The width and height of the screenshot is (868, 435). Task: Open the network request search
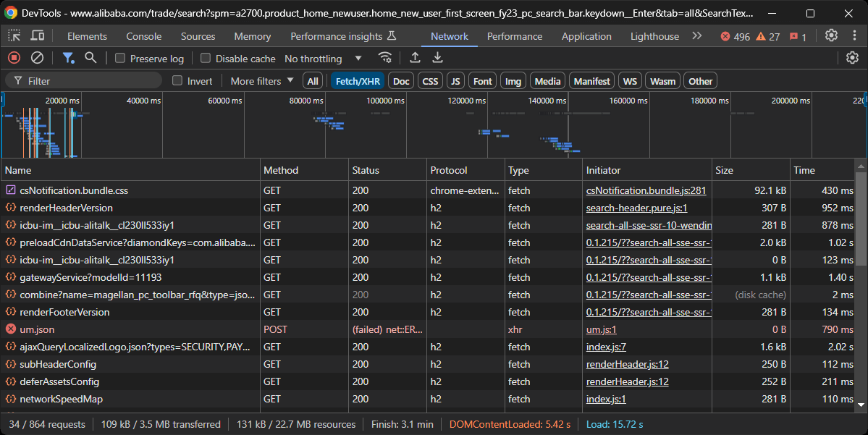(89, 58)
